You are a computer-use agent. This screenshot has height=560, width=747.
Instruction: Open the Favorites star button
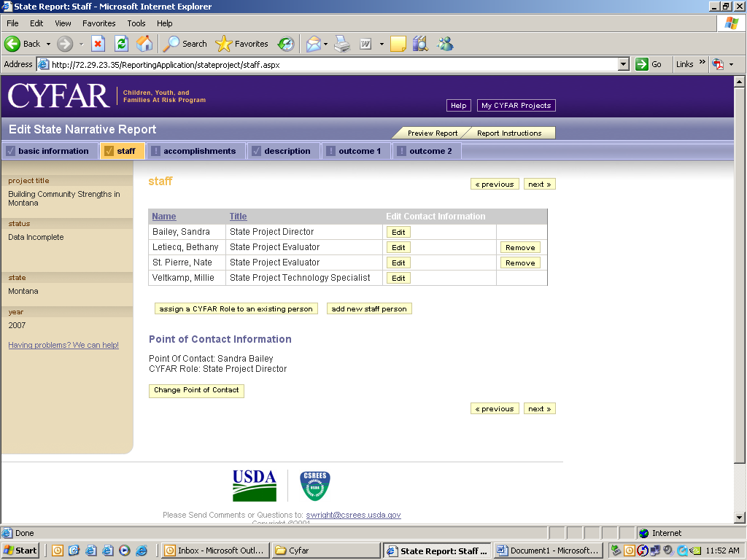pyautogui.click(x=242, y=44)
